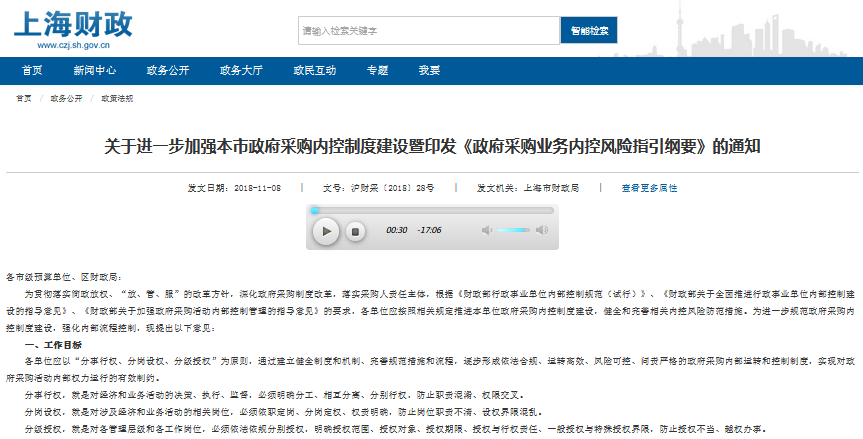Open the 政务大厅 navigation item
This screenshot has width=863, height=439.
[241, 70]
